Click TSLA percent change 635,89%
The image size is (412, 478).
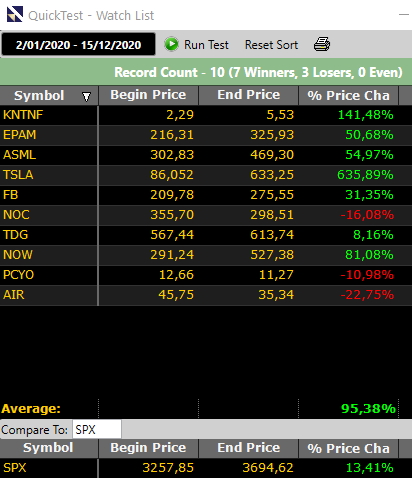pyautogui.click(x=365, y=175)
